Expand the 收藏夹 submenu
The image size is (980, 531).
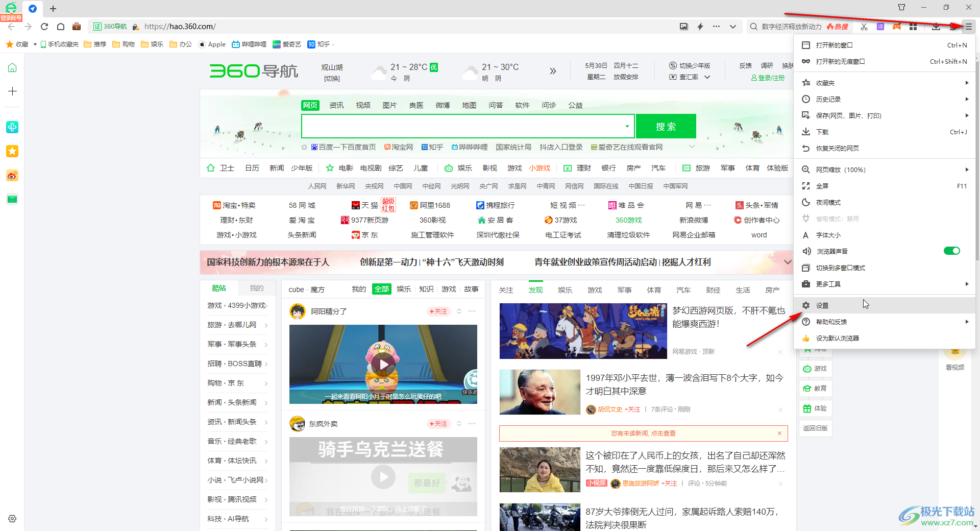click(x=886, y=83)
